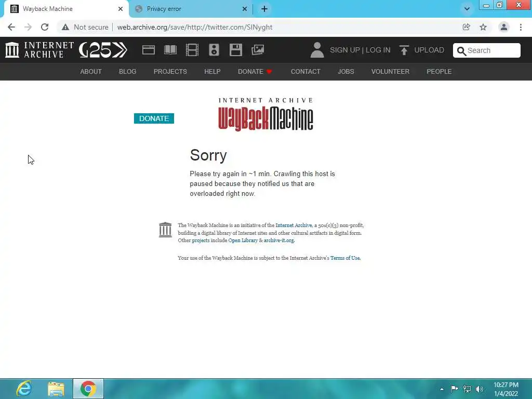Image resolution: width=532 pixels, height=399 pixels.
Task: Open the Chrome profile icon
Action: pos(504,27)
